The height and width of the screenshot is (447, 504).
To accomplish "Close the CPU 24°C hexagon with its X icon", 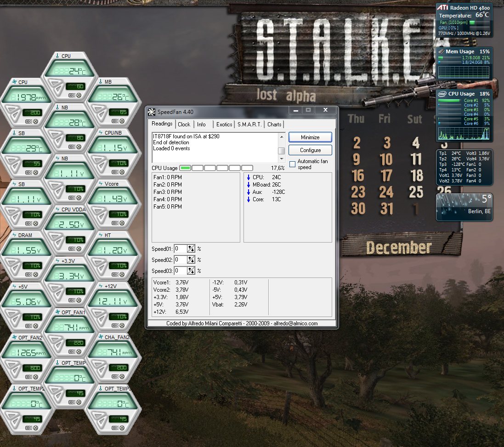I will click(x=79, y=96).
